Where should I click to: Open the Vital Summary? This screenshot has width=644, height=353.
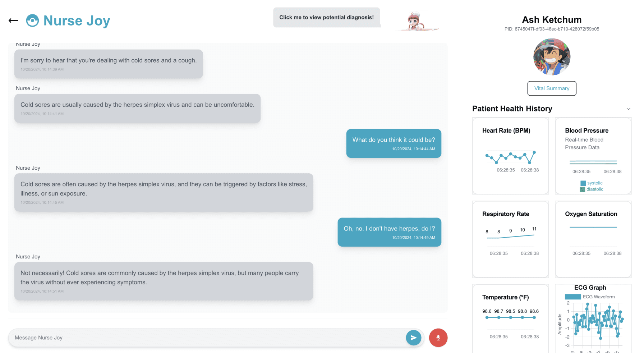[552, 88]
